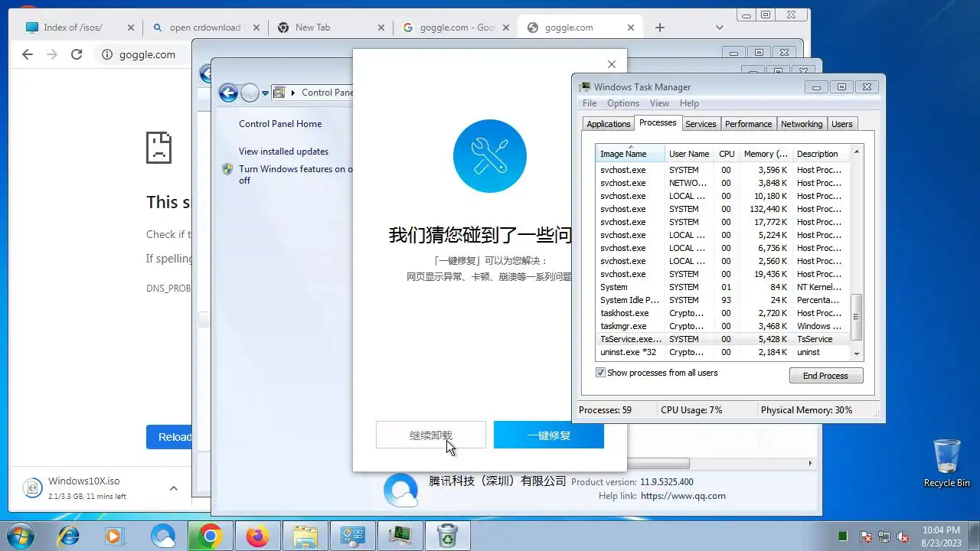The height and width of the screenshot is (551, 980).
Task: Sort processes by User Name column
Action: click(689, 153)
